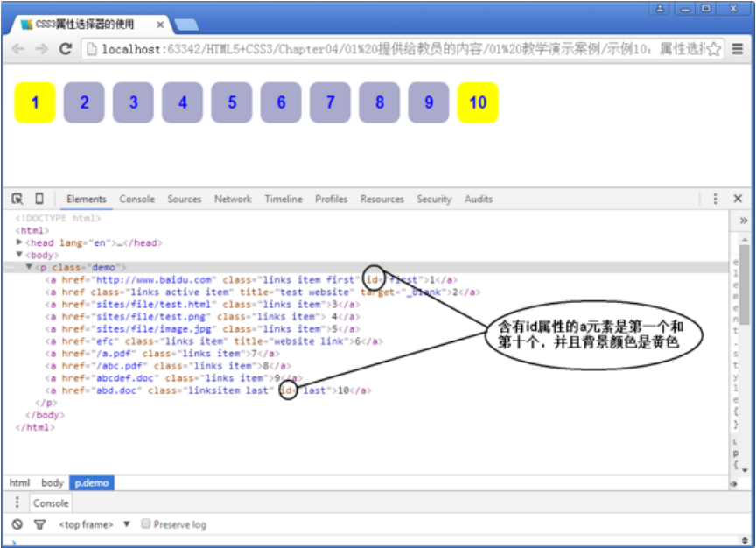This screenshot has width=756, height=548.
Task: Close the DevTools panel
Action: (738, 198)
